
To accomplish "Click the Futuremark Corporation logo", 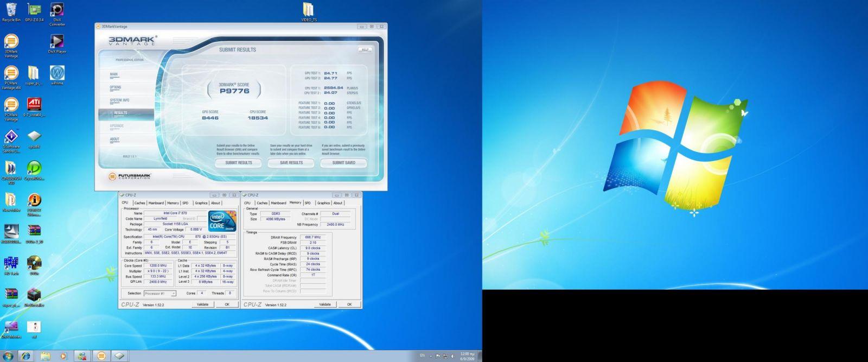I will tap(130, 176).
